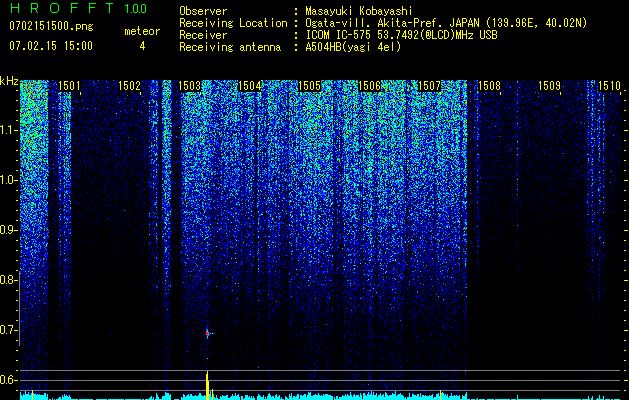629x400 pixels.
Task: Click the 1.1 kHz axis label
Action: coord(8,130)
